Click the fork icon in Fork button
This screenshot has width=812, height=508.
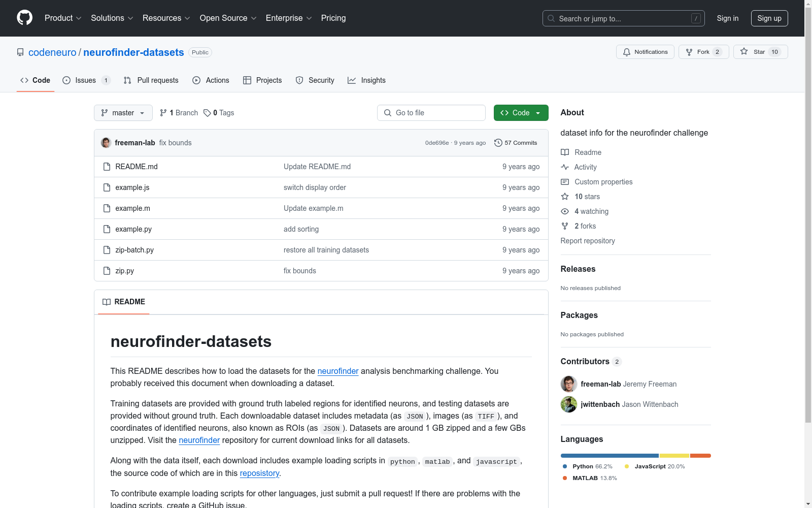pyautogui.click(x=689, y=52)
